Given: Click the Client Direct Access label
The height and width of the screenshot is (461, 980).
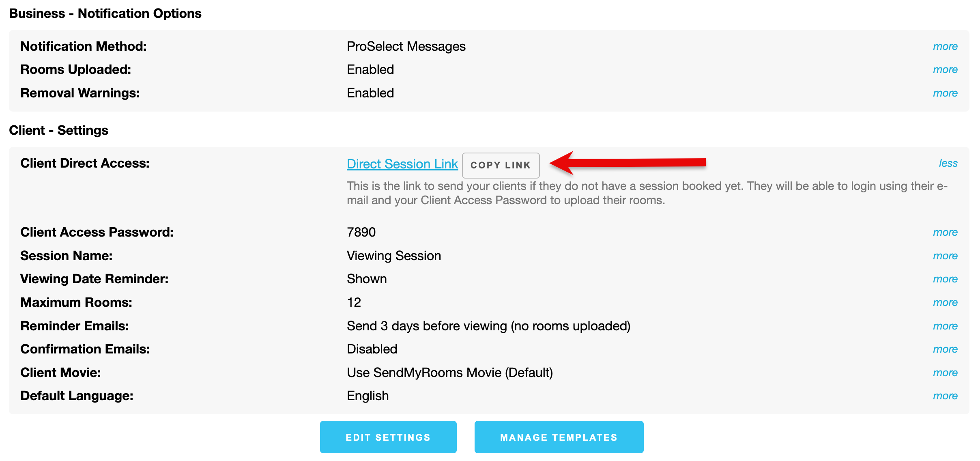Looking at the screenshot, I should click(85, 163).
